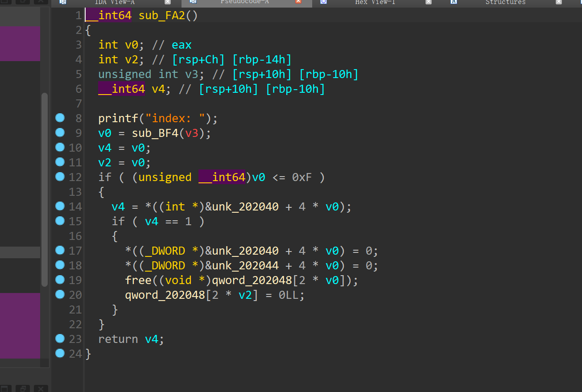582x392 pixels.
Task: Click the blue dot beside line 23
Action: point(60,338)
